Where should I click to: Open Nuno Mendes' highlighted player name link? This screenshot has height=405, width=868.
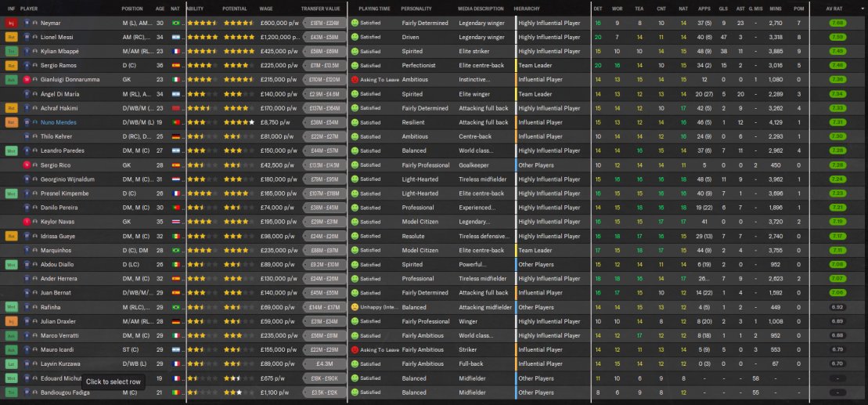tap(58, 122)
